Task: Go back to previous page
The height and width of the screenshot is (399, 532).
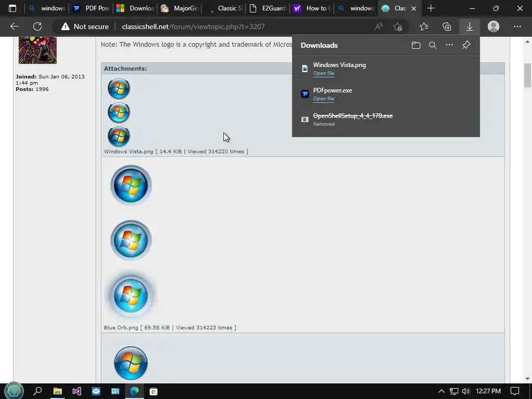Action: coord(15,26)
